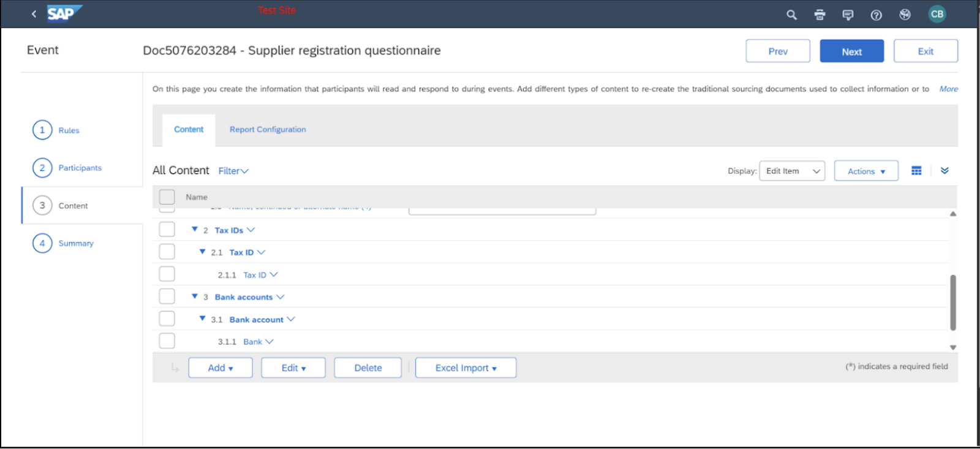The image size is (980, 449).
Task: Collapse the 2 Tax IDs section triangle
Action: click(195, 229)
